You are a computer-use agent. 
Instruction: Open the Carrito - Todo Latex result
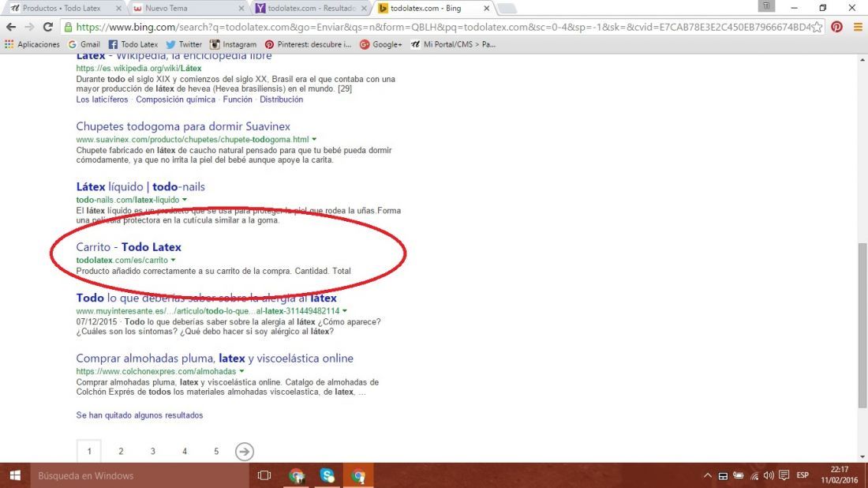(x=129, y=247)
